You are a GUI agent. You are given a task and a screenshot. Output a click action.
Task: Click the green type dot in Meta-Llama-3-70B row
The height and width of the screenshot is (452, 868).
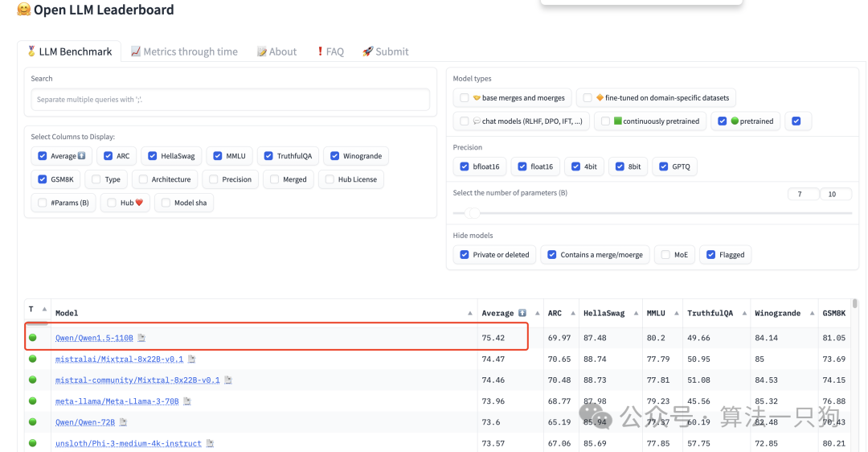[33, 401]
